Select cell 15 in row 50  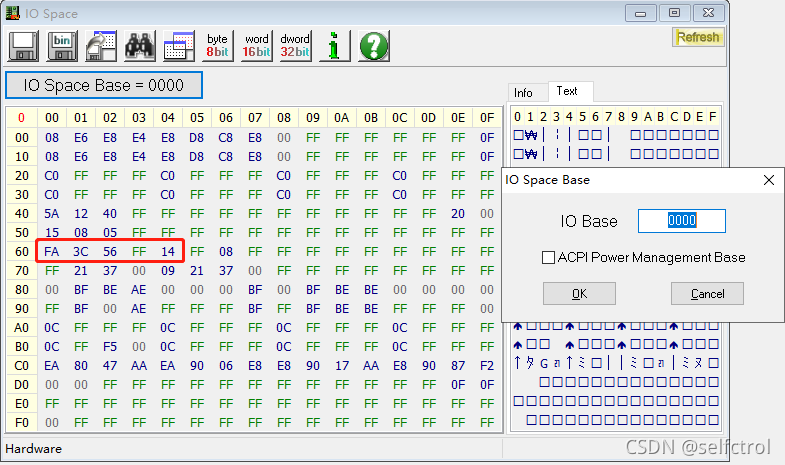point(52,232)
